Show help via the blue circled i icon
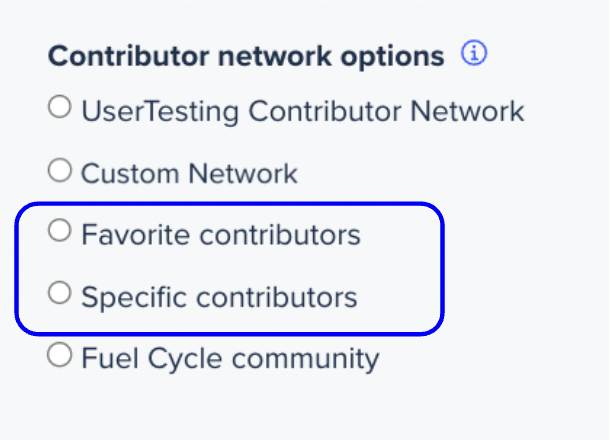Screen dimensions: 610x440 click(473, 53)
